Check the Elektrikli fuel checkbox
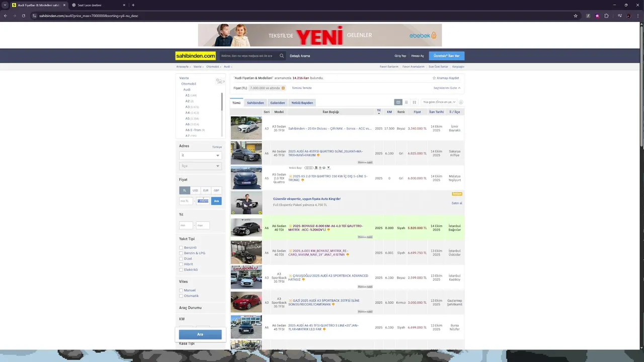 click(181, 269)
